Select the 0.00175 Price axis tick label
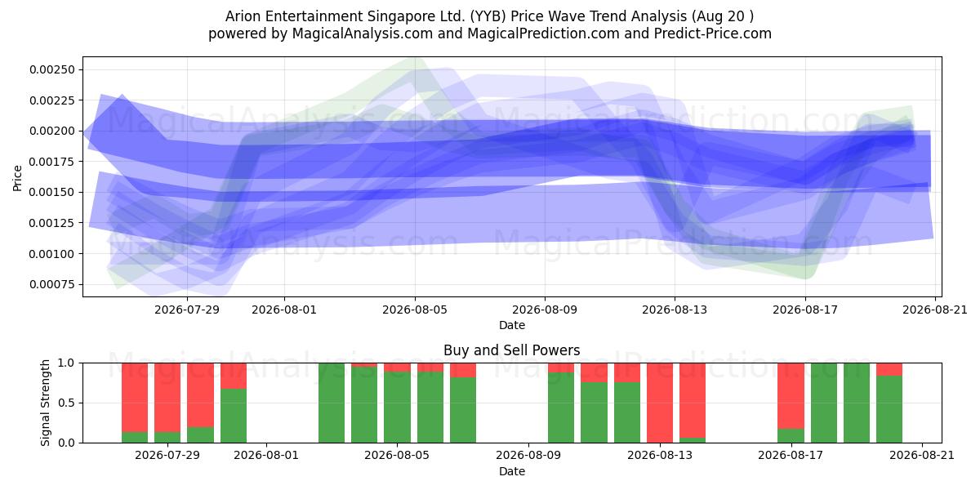Image resolution: width=980 pixels, height=490 pixels. [x=52, y=162]
